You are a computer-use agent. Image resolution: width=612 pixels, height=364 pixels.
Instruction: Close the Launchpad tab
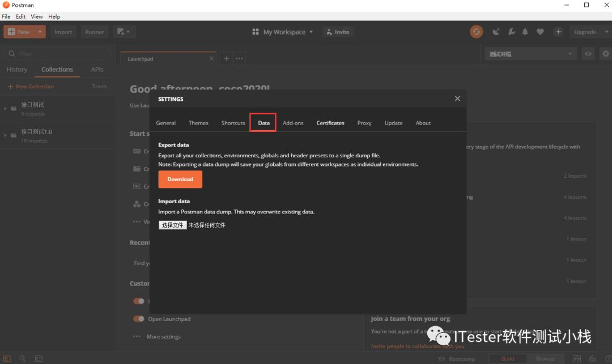(211, 58)
